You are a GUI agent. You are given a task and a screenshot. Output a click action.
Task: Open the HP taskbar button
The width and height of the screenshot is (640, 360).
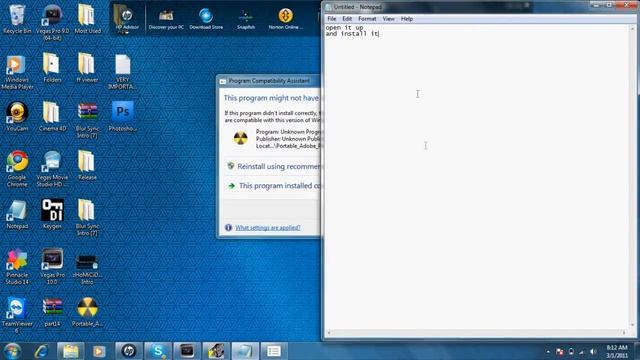tap(129, 351)
